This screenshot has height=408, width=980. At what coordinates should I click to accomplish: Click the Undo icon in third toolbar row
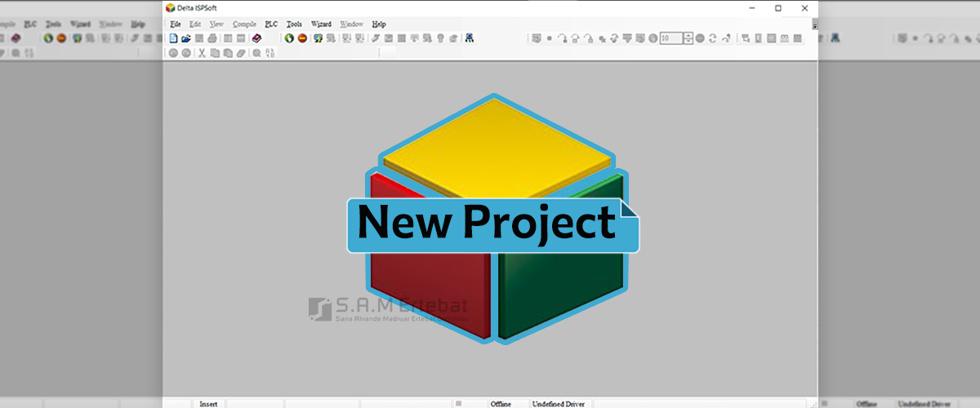(x=173, y=53)
